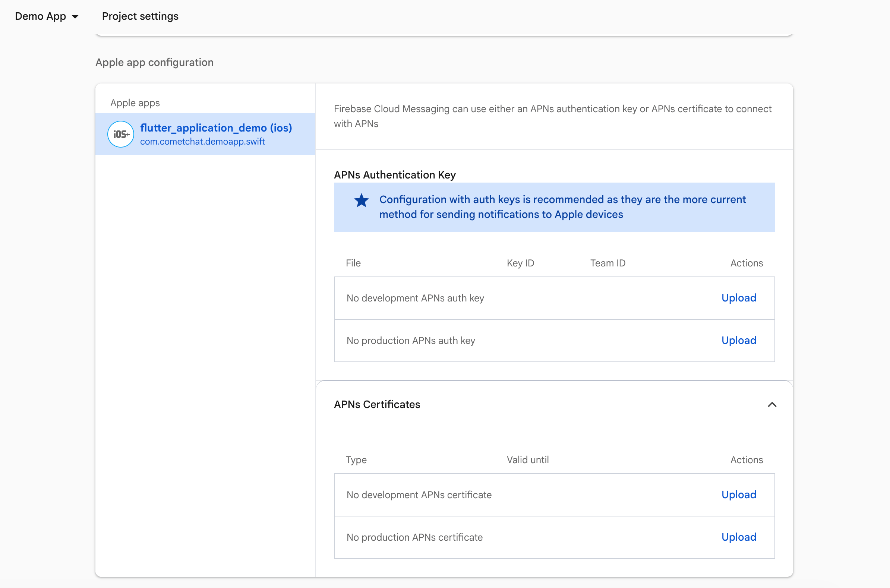
Task: Click the Apple apps list label
Action: click(135, 103)
